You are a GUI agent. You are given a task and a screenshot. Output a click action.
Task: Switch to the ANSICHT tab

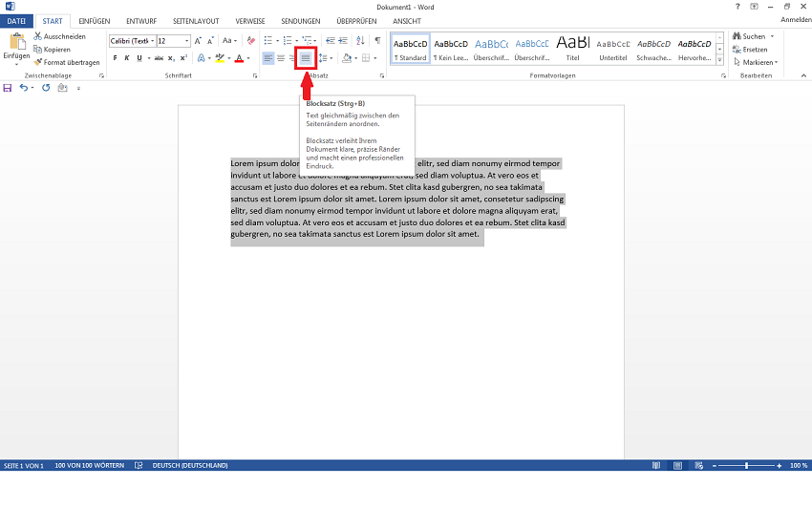(x=407, y=21)
